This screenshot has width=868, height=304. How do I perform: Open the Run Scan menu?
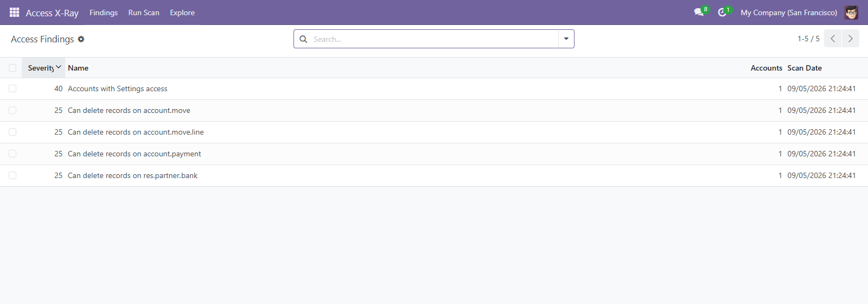(x=144, y=12)
